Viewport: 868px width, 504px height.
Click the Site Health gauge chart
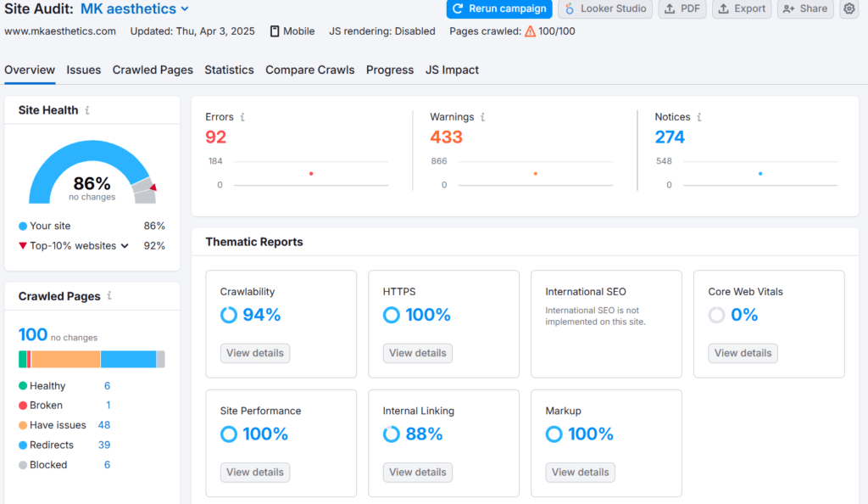click(92, 171)
